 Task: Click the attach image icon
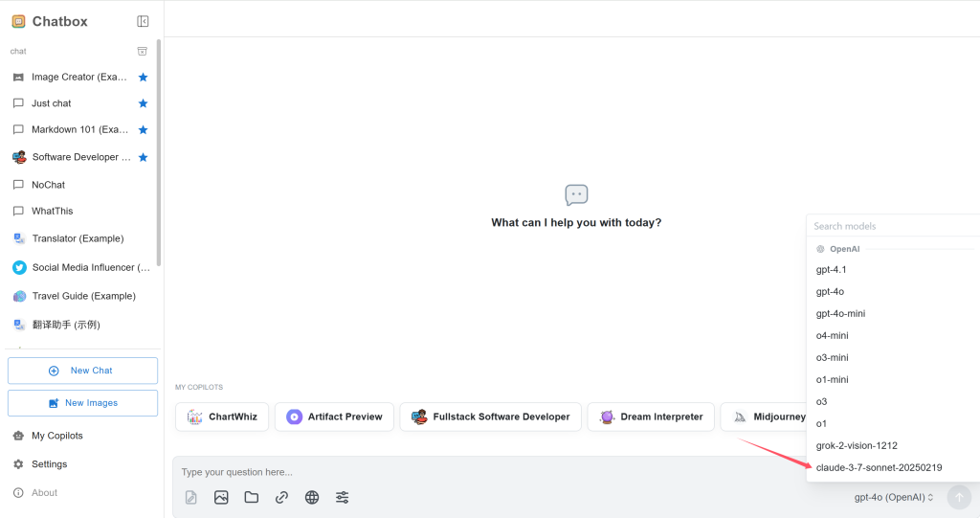pyautogui.click(x=221, y=497)
